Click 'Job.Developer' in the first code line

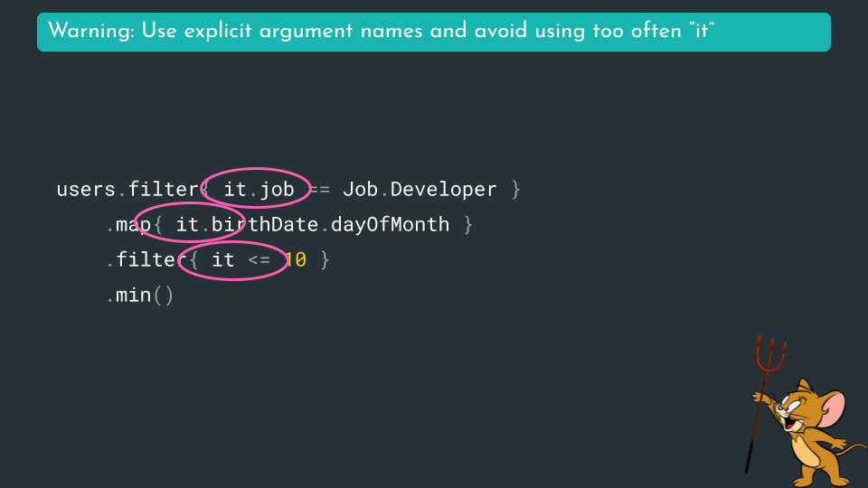420,190
